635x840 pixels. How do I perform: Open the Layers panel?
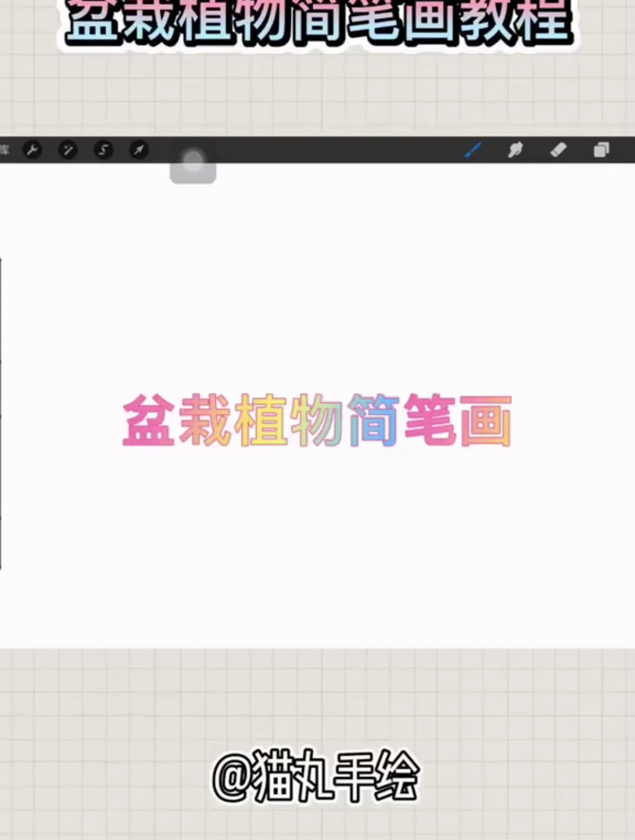(601, 150)
